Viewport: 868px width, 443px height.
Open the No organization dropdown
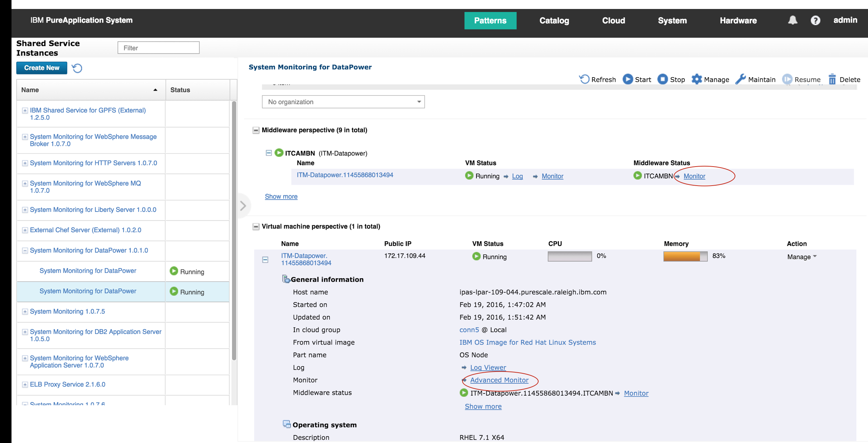click(343, 102)
